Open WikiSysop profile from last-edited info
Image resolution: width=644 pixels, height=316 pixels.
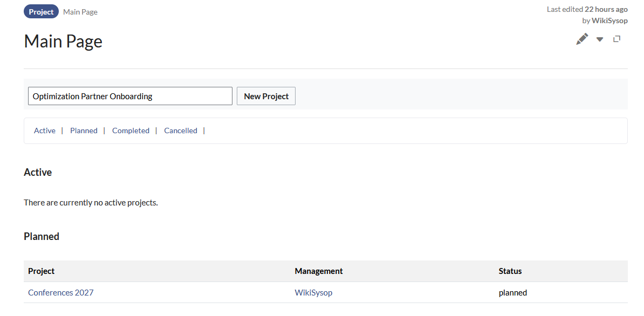(x=609, y=20)
